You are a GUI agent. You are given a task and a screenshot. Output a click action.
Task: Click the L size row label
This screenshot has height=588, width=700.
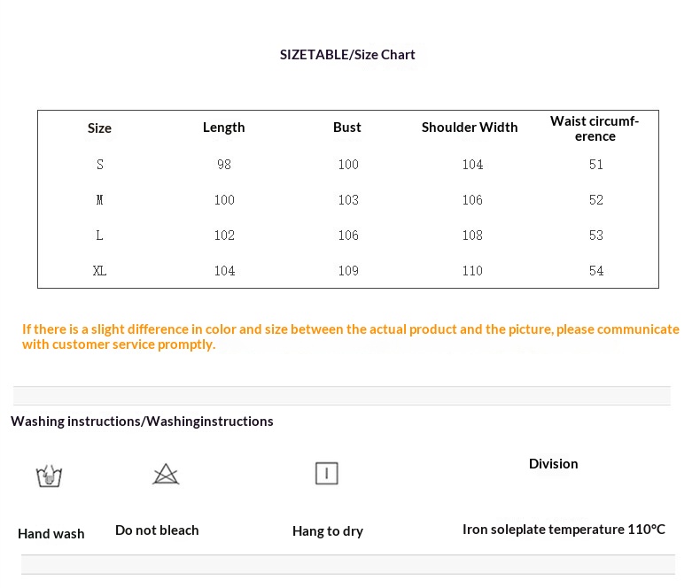click(x=100, y=236)
